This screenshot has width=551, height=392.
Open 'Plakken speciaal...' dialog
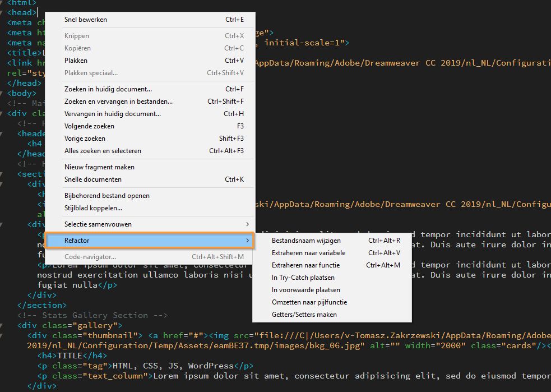tap(90, 72)
